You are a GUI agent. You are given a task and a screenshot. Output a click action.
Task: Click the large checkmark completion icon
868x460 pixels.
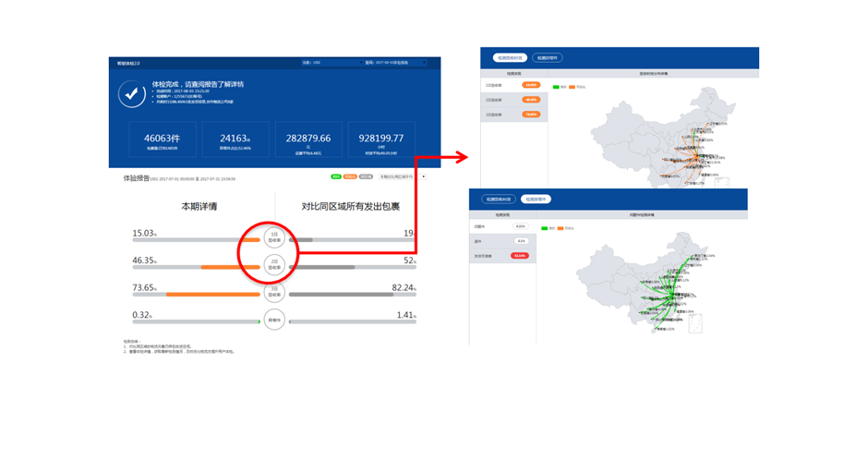click(132, 93)
